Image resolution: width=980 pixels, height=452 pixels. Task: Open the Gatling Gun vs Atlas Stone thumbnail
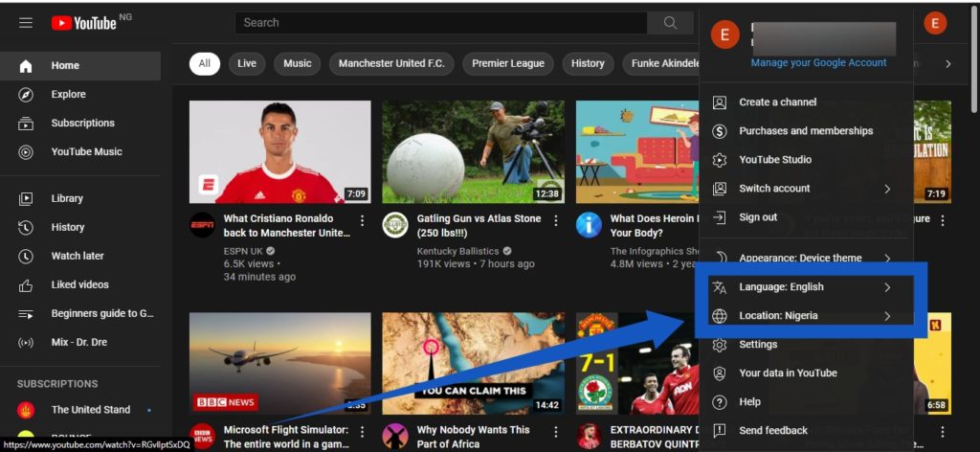tap(473, 152)
